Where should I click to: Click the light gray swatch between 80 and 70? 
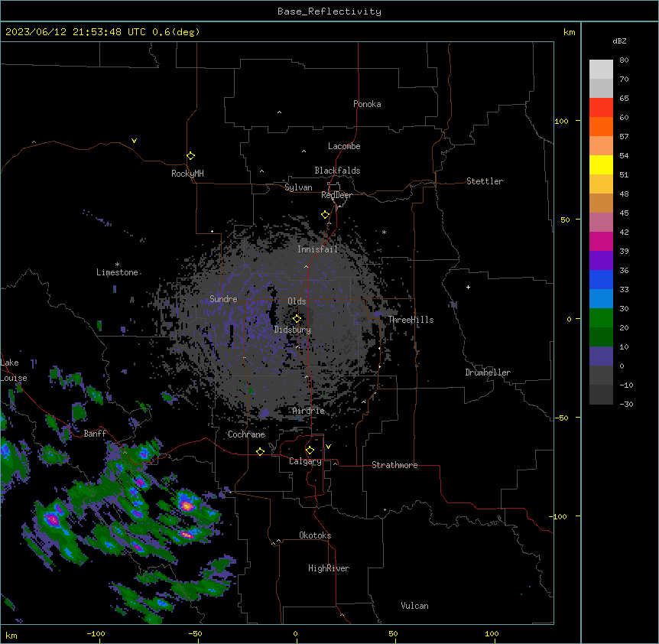click(601, 70)
